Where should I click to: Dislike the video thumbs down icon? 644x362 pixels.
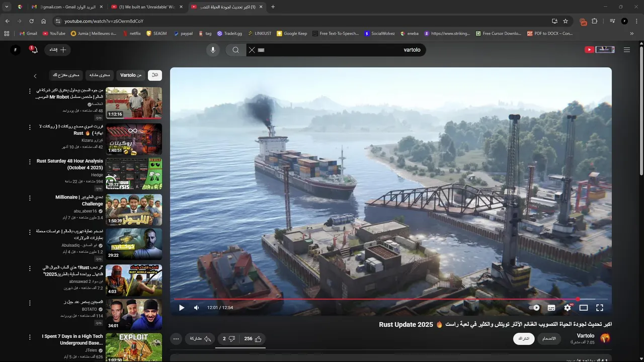(x=229, y=339)
